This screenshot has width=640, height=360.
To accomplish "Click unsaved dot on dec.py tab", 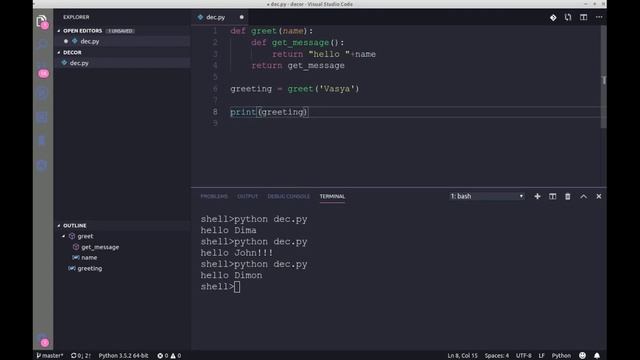I will tap(242, 17).
